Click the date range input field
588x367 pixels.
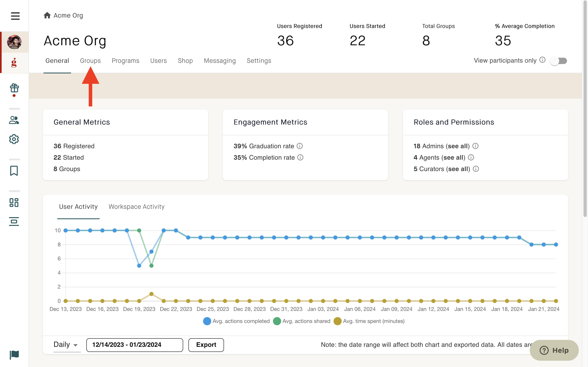click(135, 345)
